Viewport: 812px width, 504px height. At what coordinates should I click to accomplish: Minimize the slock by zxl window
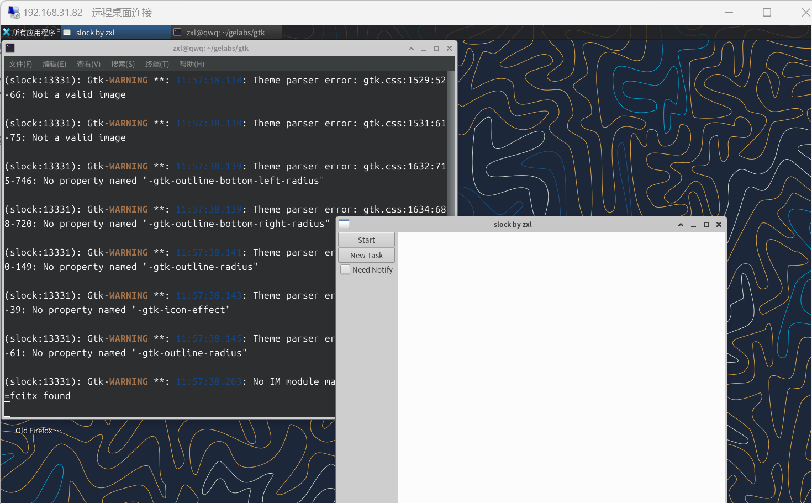click(x=693, y=225)
